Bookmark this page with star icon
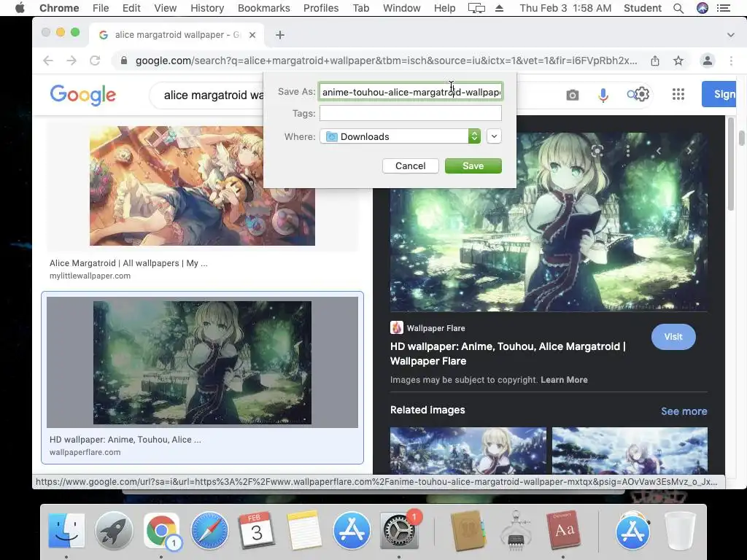747x560 pixels. pyautogui.click(x=678, y=61)
